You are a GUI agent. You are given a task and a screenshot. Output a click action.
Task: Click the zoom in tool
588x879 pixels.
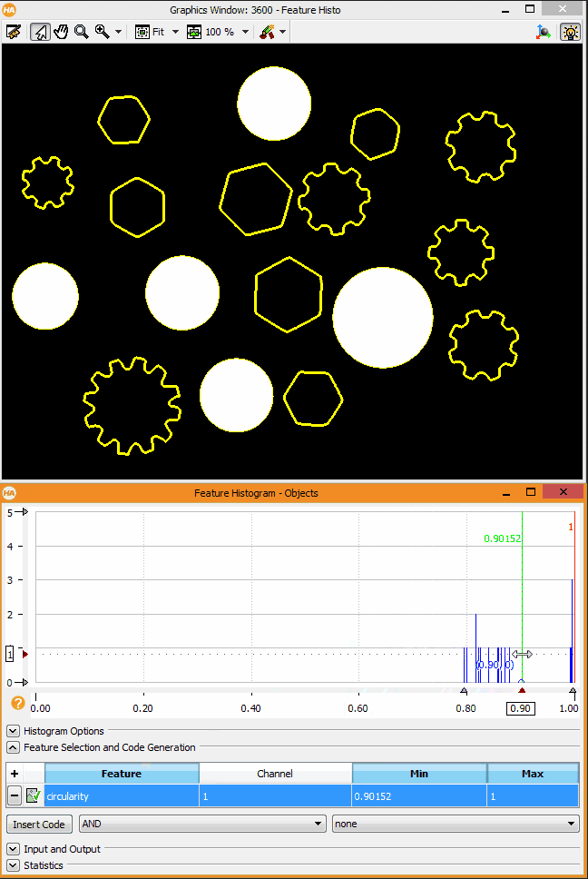pos(102,32)
